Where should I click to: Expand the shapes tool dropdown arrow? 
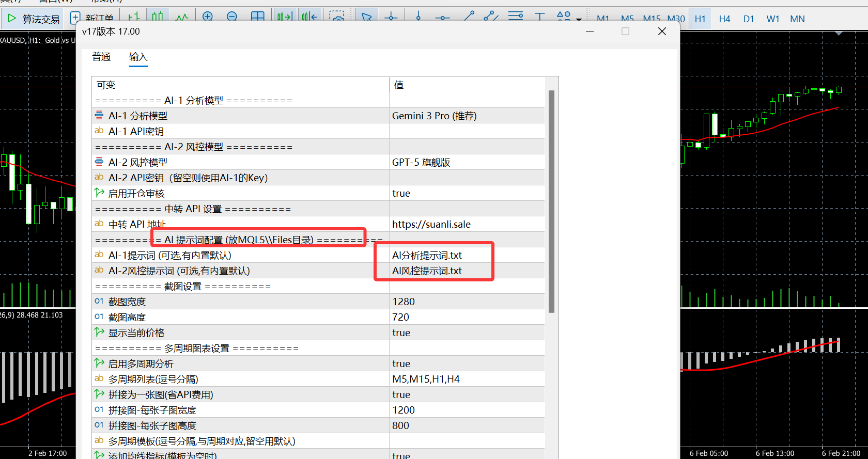pos(579,19)
